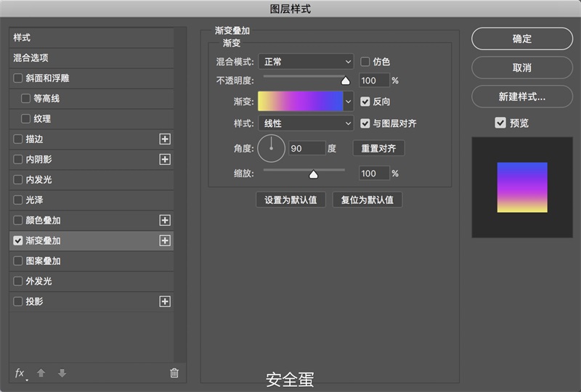Screen dimensions: 581x392
Task: Click 新建样式... button
Action: [x=522, y=97]
